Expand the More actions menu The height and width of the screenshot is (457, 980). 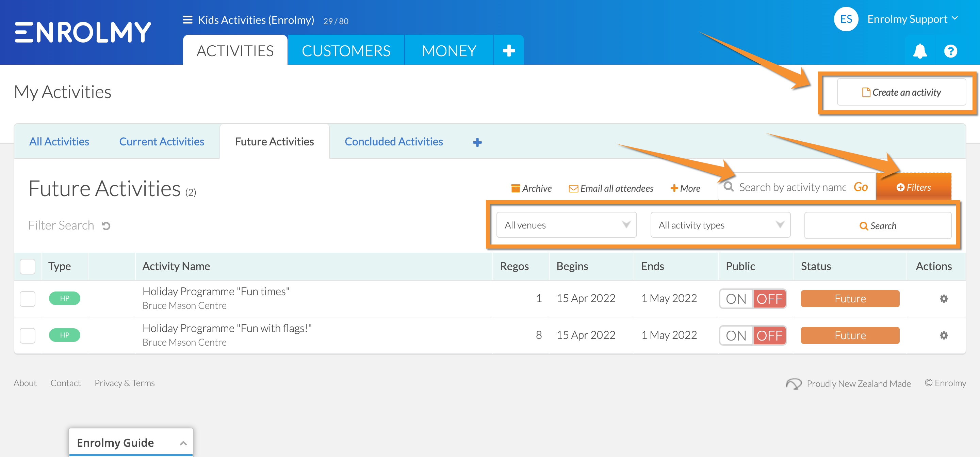[x=686, y=188]
